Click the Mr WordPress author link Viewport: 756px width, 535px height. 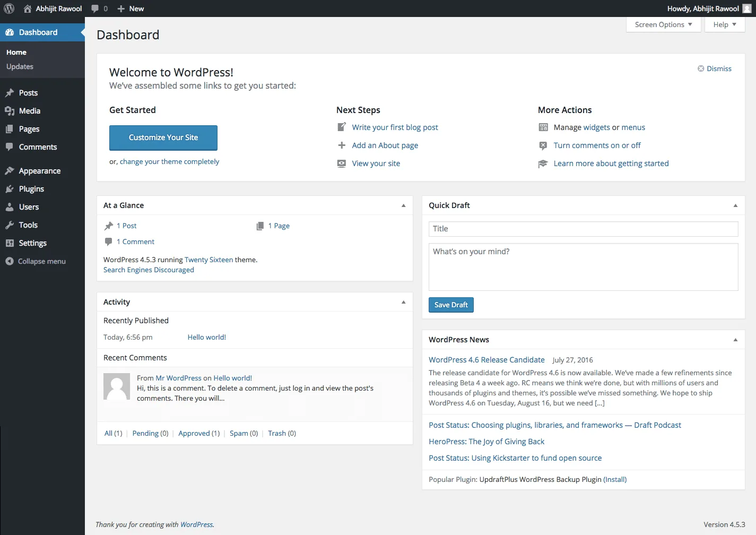[178, 378]
